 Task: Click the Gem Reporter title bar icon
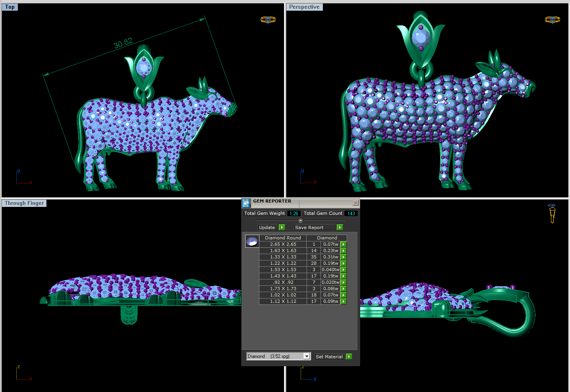point(246,203)
